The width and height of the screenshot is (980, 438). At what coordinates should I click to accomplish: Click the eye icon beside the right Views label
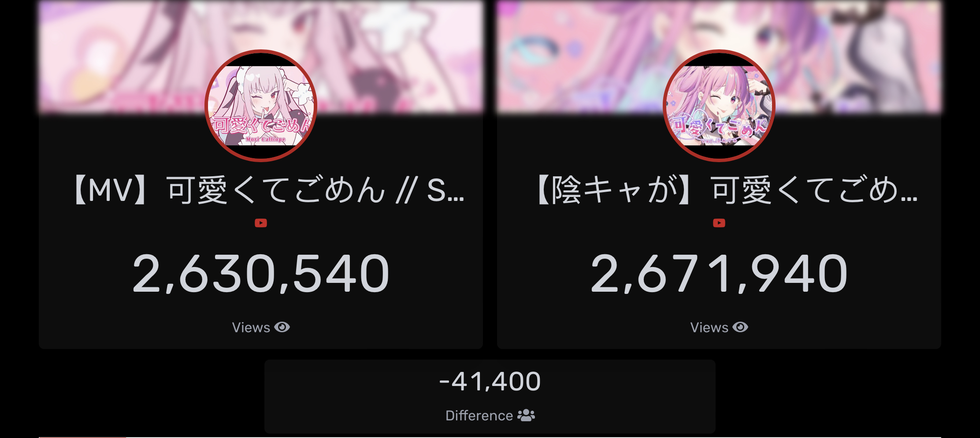(x=740, y=327)
